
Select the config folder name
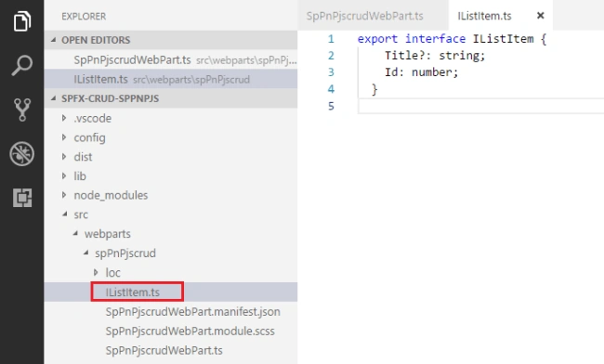click(89, 137)
